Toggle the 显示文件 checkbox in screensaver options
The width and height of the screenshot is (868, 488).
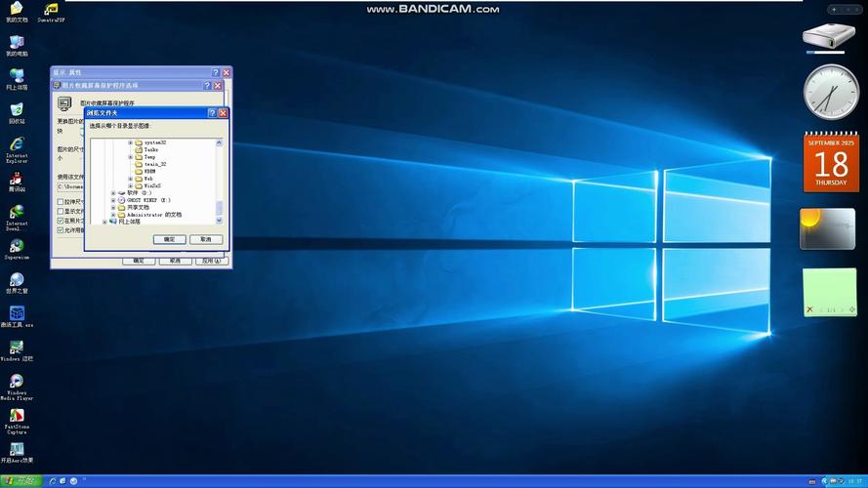click(61, 212)
